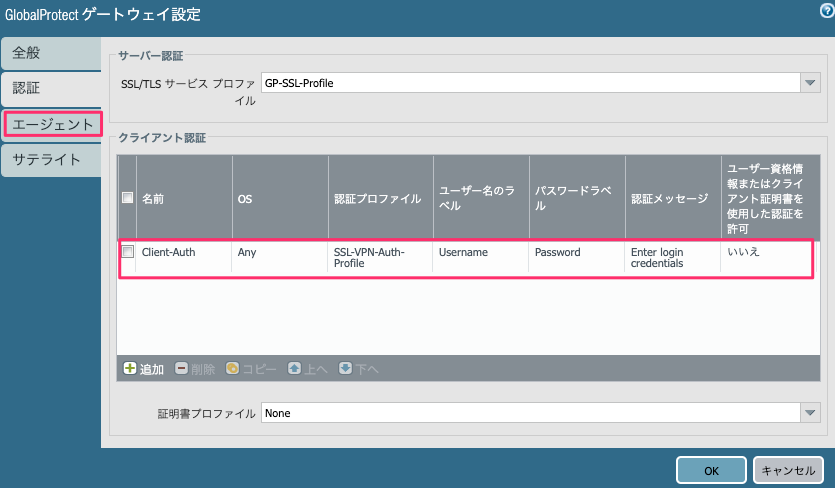Open the サテライト tab
Viewport: 835px width, 488px height.
(x=51, y=159)
